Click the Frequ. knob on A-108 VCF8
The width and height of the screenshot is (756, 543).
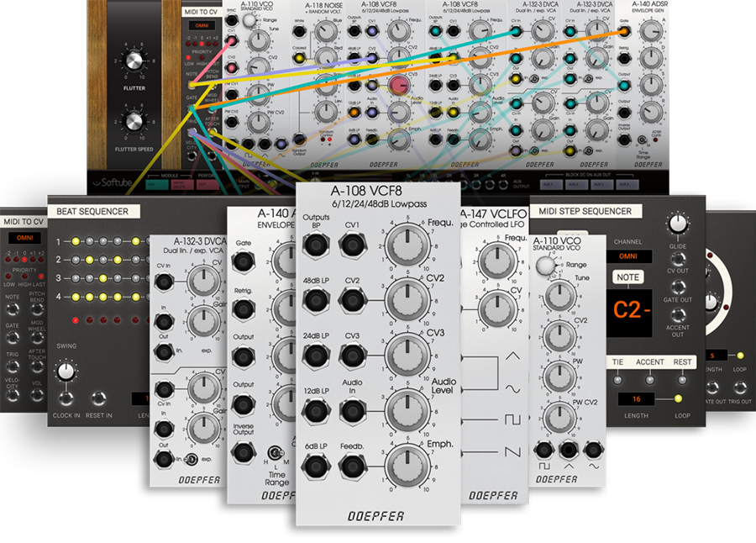(x=406, y=245)
